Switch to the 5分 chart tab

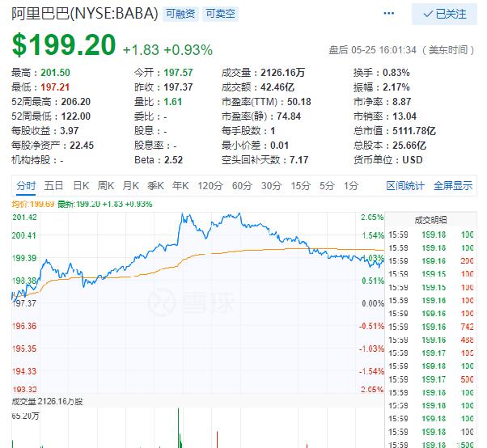327,186
